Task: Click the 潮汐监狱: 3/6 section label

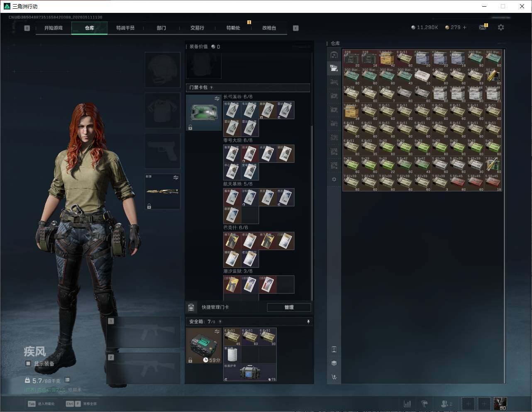Action: tap(238, 271)
